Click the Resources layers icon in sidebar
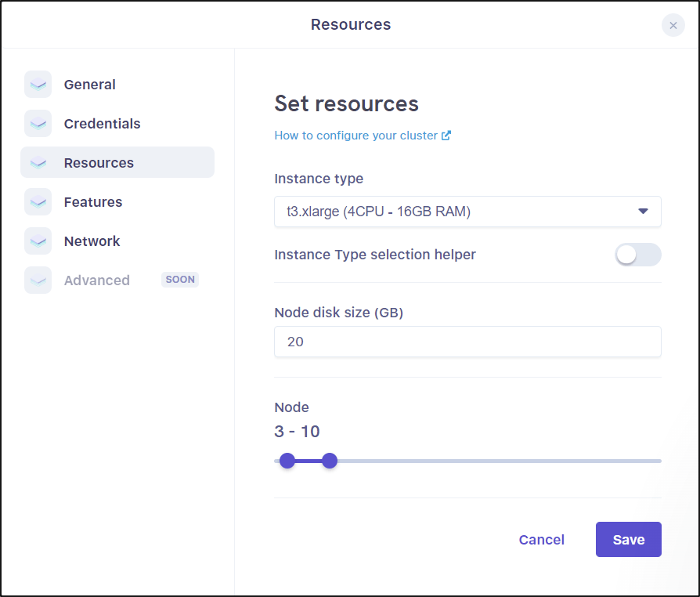 click(38, 163)
